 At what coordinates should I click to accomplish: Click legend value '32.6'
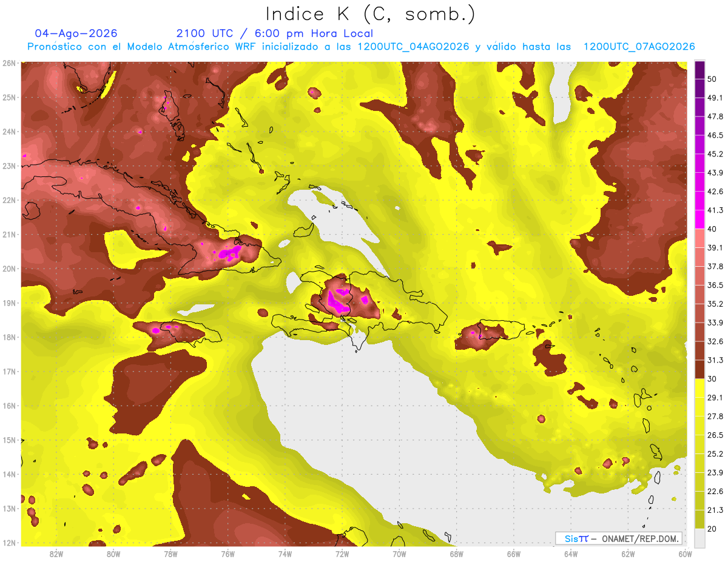[x=715, y=342]
